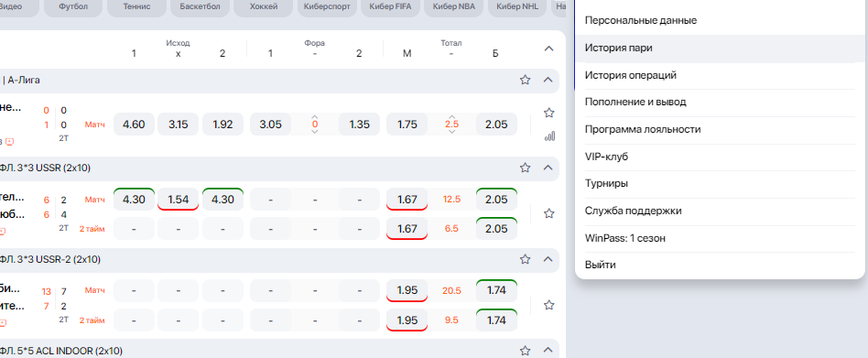Image resolution: width=868 pixels, height=358 pixels.
Task: Open Персональные данные menu item
Action: 720,20
